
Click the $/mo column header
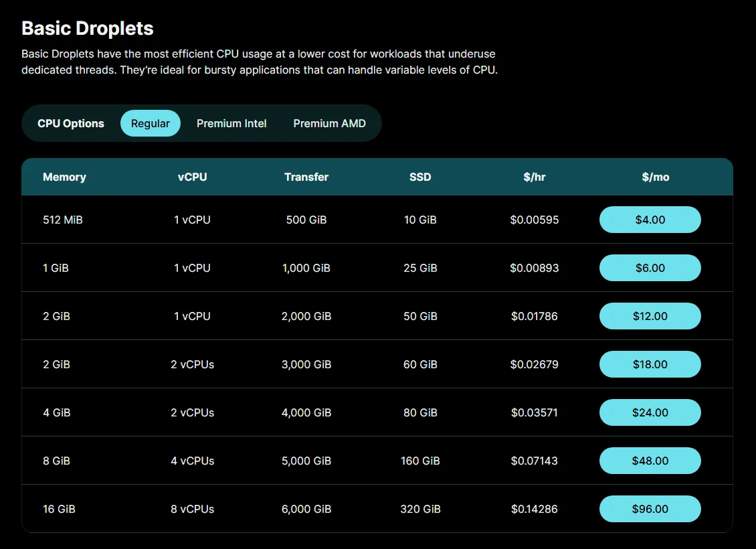pyautogui.click(x=655, y=177)
